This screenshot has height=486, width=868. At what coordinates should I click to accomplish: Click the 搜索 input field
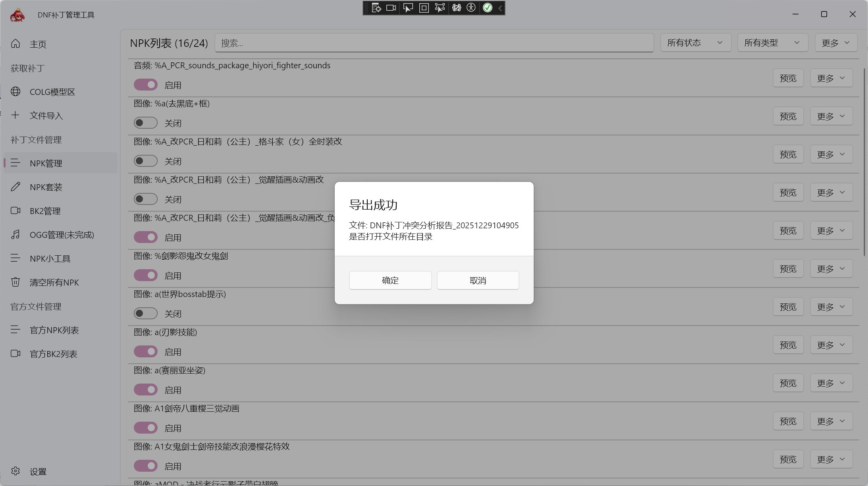pyautogui.click(x=434, y=43)
